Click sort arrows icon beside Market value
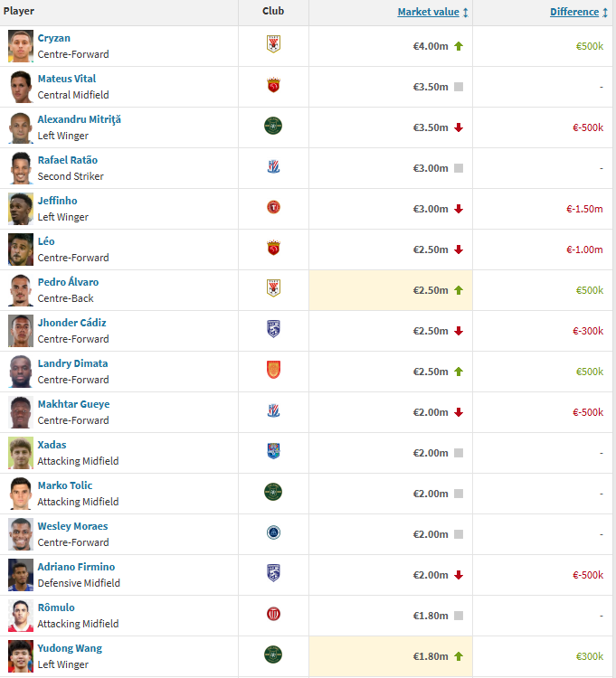616x678 pixels. [466, 12]
